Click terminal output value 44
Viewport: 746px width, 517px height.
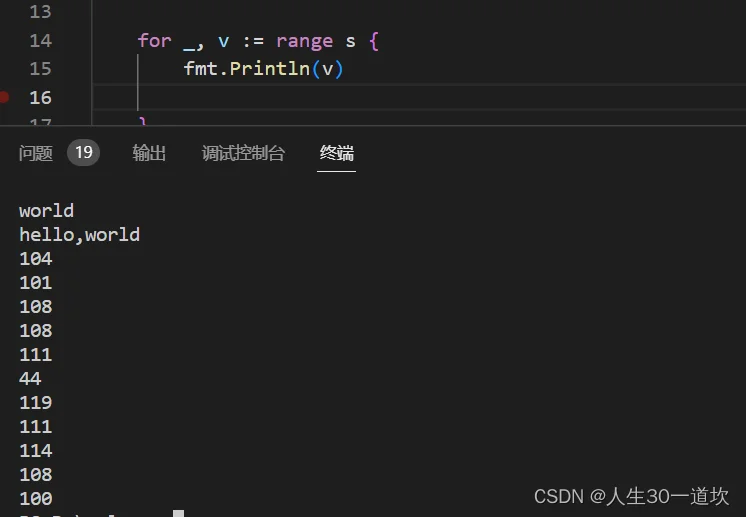point(30,379)
